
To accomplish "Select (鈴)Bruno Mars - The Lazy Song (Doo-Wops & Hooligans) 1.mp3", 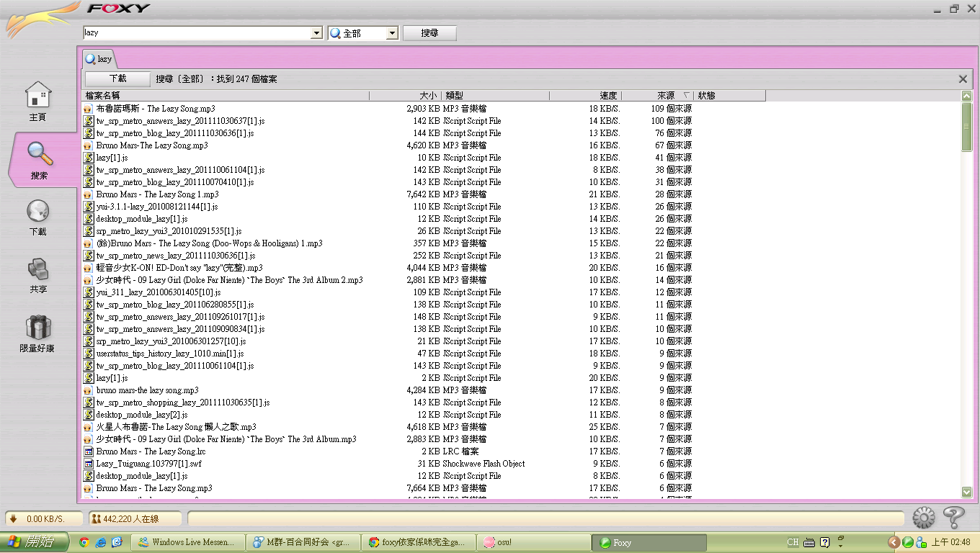I will pos(209,243).
